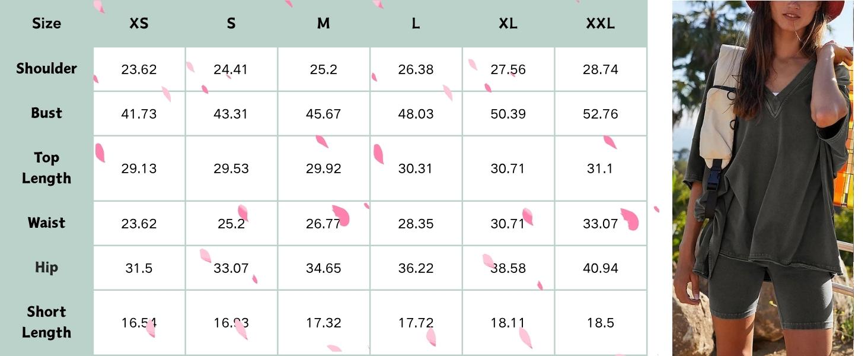Select the Short Length row label
The image size is (868, 356).
click(x=46, y=322)
